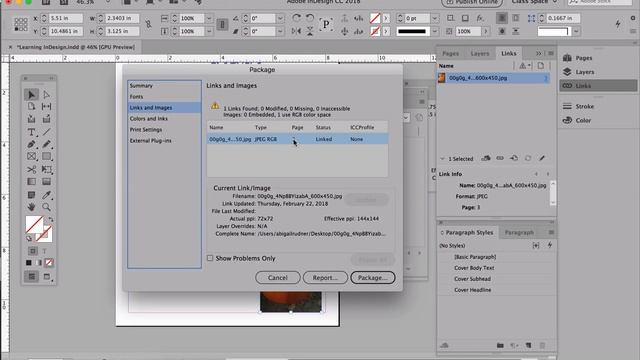
Task: Open stroke weight dropdown
Action: pos(435,18)
